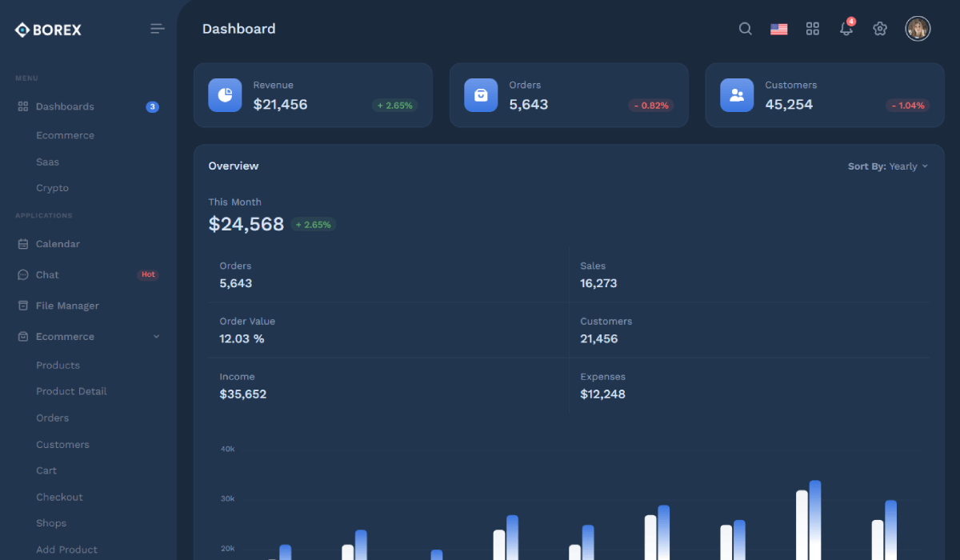Go to the Crypto dashboard link

52,188
